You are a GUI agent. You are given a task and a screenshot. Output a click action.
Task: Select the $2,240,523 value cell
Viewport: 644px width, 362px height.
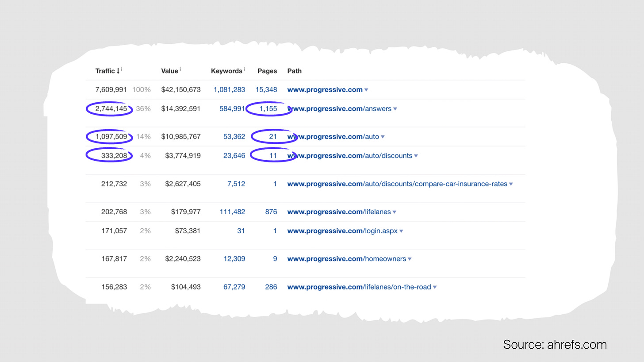pyautogui.click(x=183, y=258)
